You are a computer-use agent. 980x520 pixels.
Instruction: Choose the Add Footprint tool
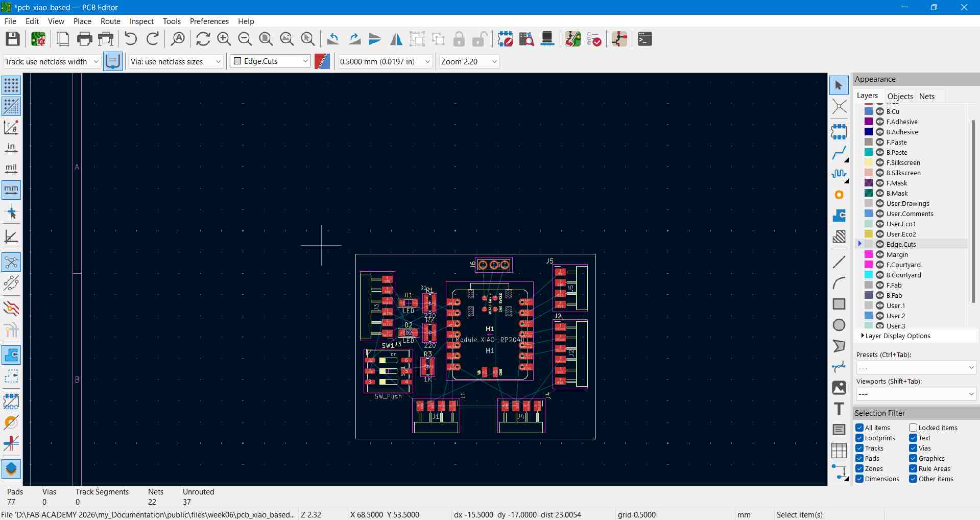[x=839, y=132]
